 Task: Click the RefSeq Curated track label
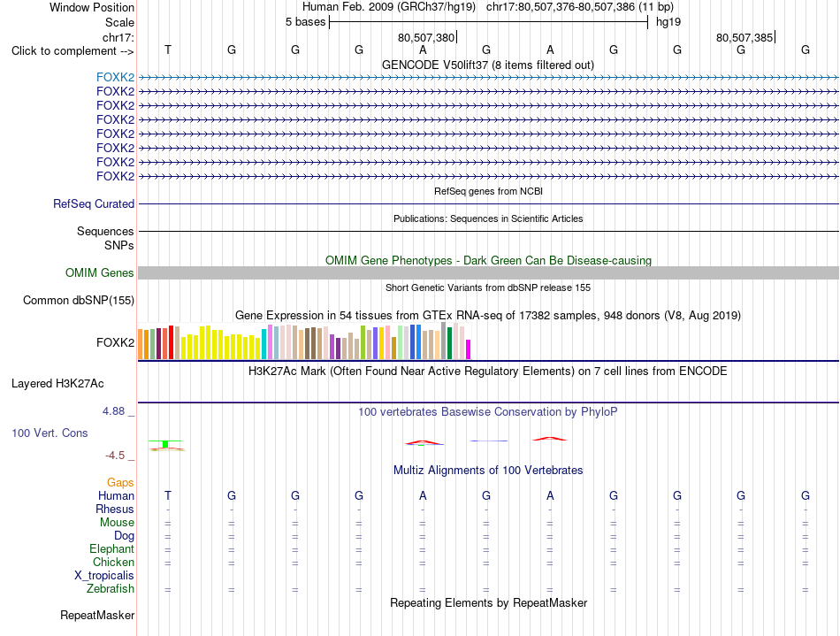94,203
